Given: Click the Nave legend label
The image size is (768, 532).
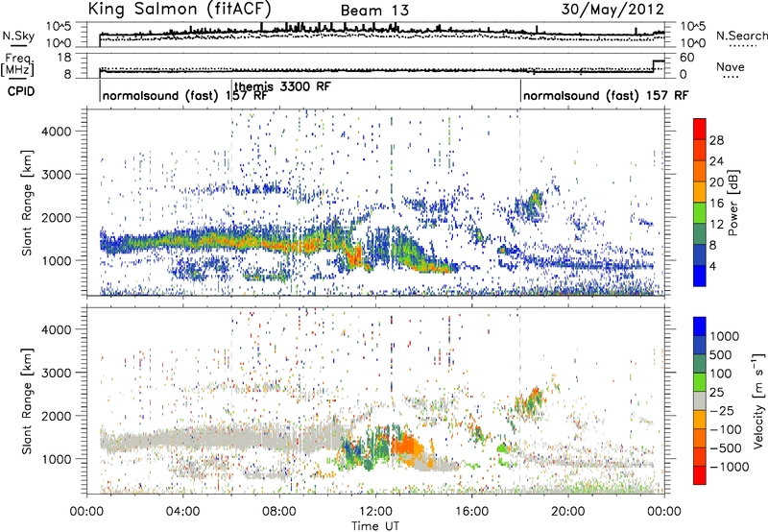Looking at the screenshot, I should click(x=730, y=66).
